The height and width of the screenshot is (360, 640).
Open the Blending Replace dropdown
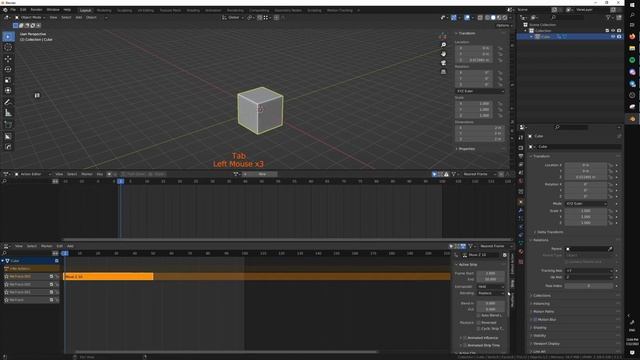pos(491,293)
